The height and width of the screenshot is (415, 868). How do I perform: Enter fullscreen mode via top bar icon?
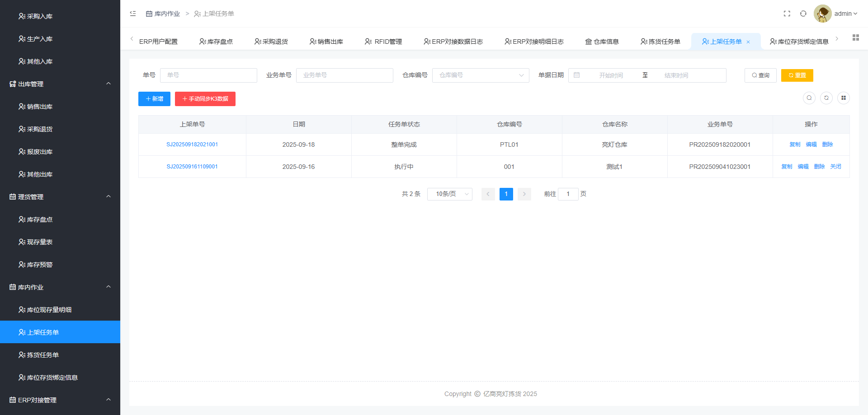pyautogui.click(x=787, y=14)
